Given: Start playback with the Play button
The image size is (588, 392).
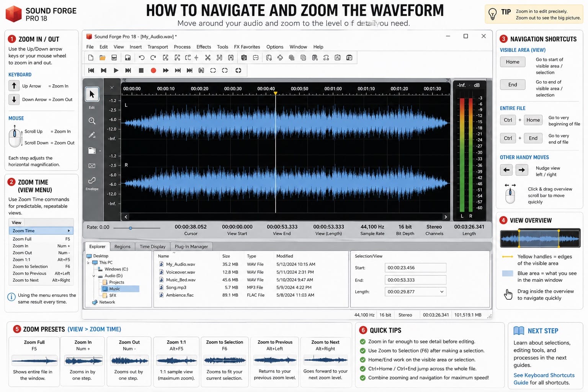Looking at the screenshot, I should pos(116,70).
